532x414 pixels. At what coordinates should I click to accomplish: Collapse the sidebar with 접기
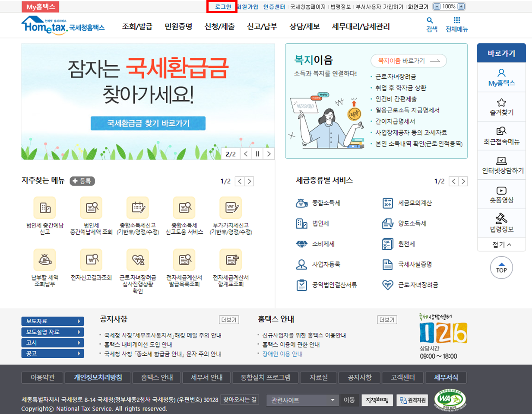point(501,245)
